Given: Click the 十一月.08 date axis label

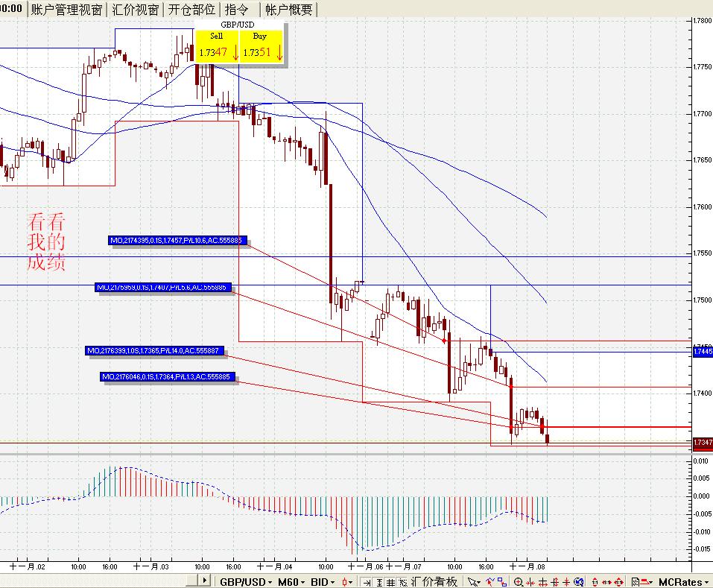Looking at the screenshot, I should point(527,566).
